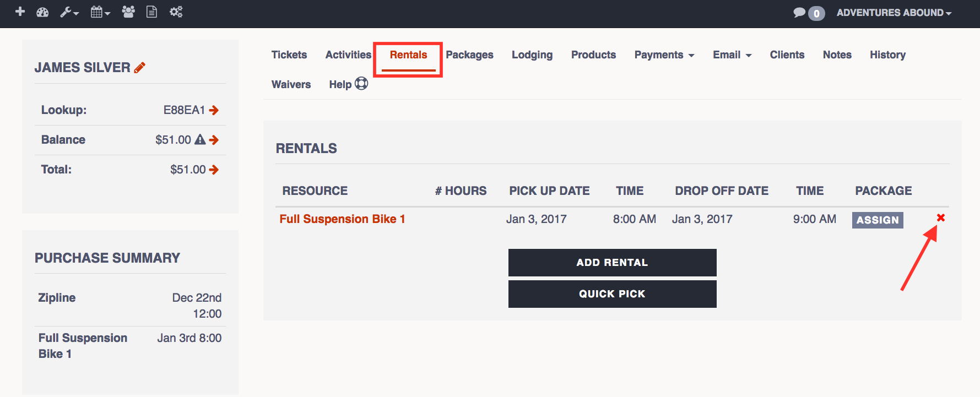Open the dashboard speedometer icon
The height and width of the screenshot is (397, 980).
click(42, 11)
